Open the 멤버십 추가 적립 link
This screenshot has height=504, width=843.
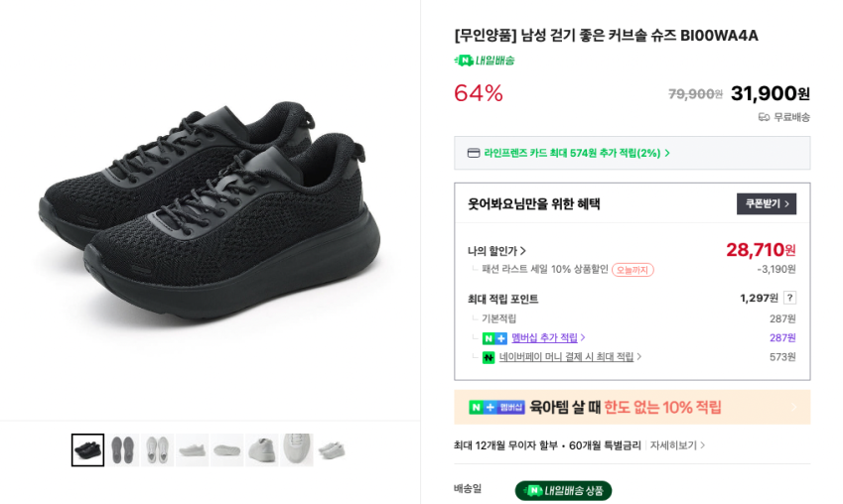(548, 338)
